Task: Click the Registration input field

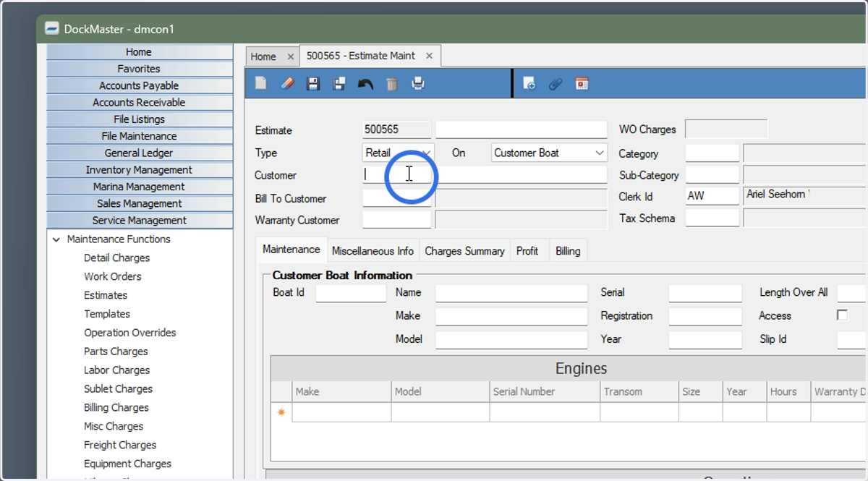Action: click(705, 316)
